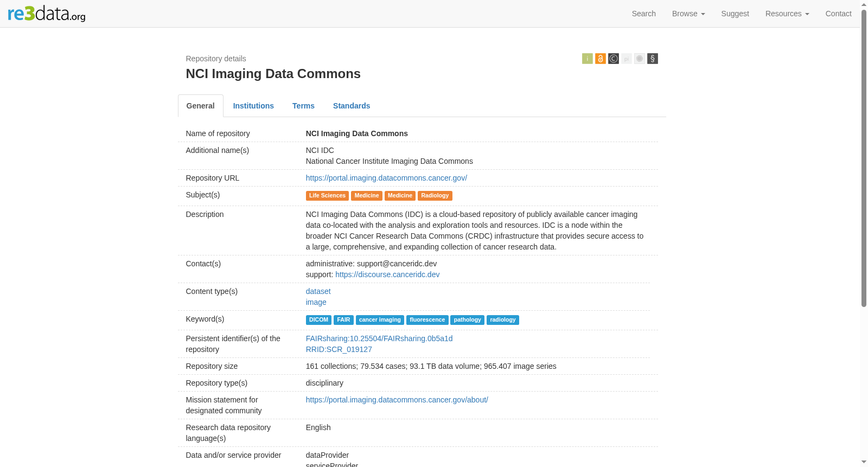868x467 pixels.
Task: Expand the Resources dropdown in the navbar
Action: tap(787, 14)
